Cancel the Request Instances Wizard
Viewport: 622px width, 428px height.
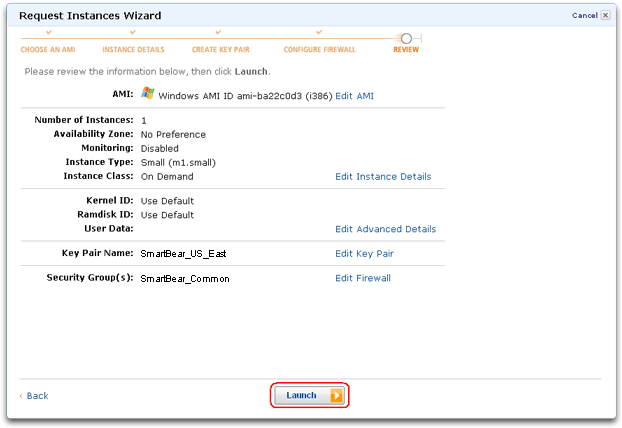tap(585, 15)
